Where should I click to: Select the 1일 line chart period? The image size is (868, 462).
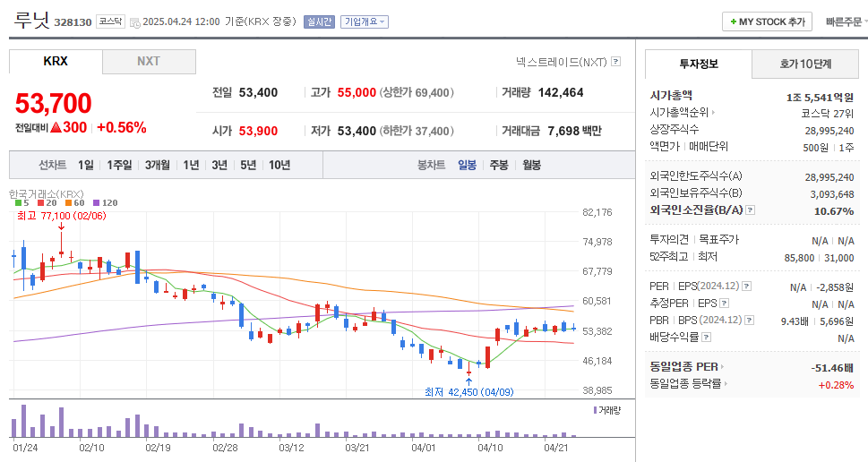tap(85, 165)
